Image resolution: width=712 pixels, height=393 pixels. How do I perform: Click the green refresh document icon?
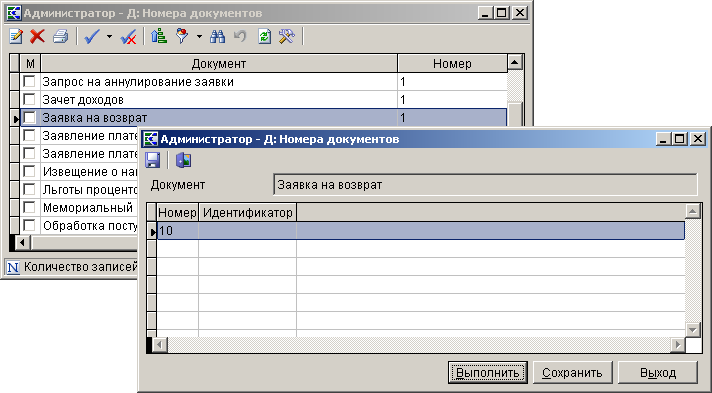pos(264,36)
